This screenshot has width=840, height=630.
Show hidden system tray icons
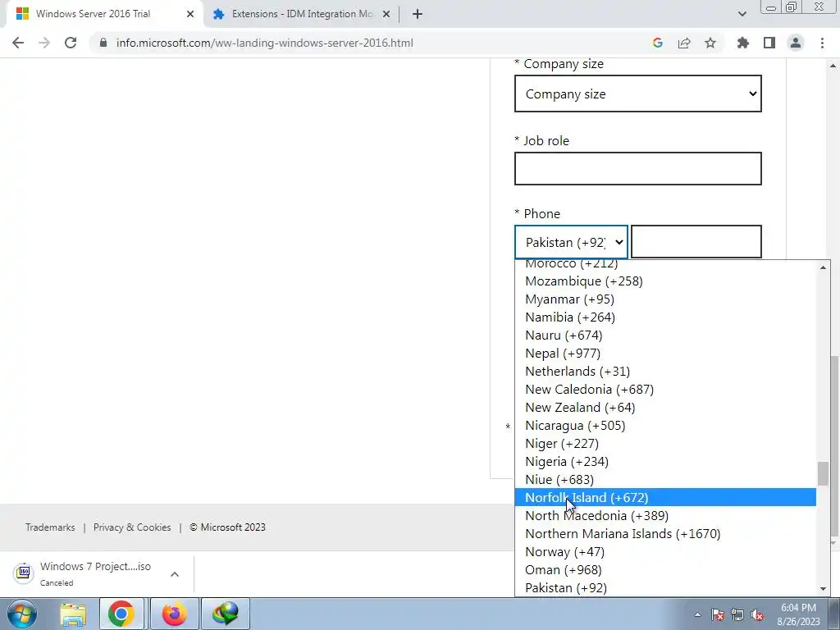click(x=697, y=614)
